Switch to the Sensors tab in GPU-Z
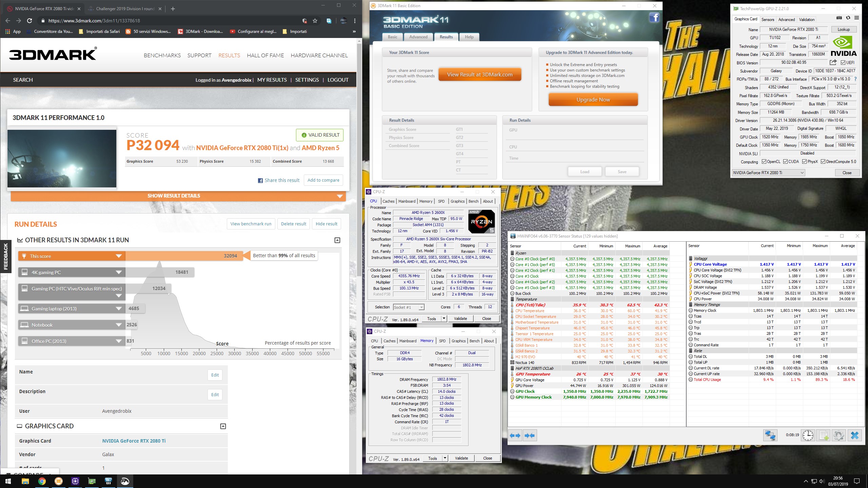Screen dimensions: 868x488 point(768,20)
